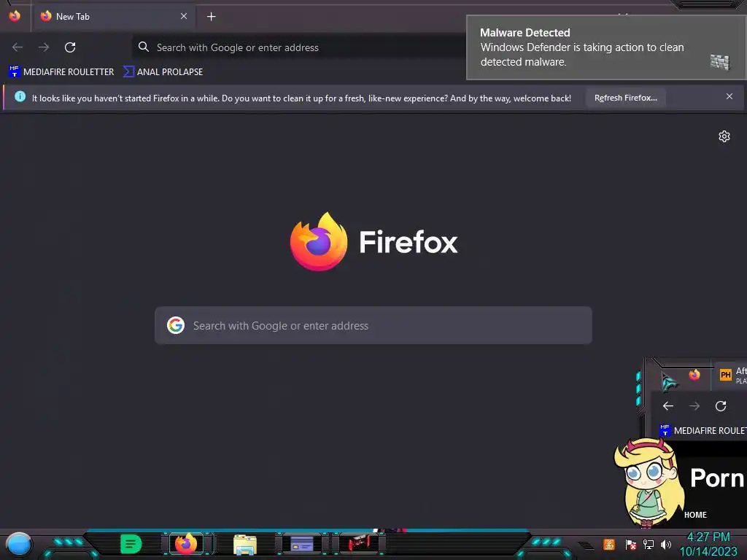
Task: Click the Firefox taskbar icon
Action: [x=186, y=544]
